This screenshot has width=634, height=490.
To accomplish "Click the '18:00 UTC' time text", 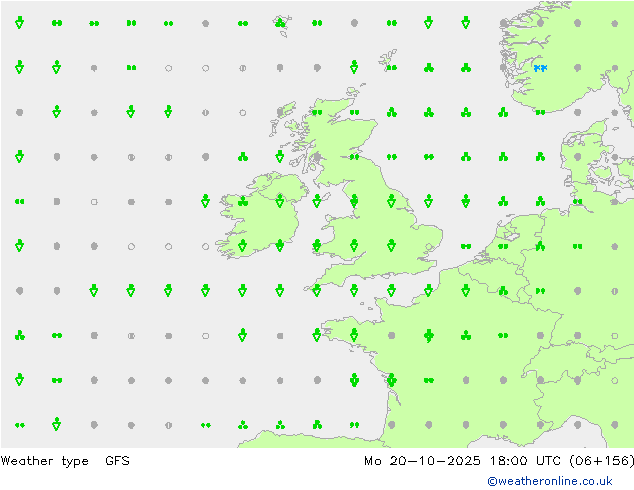I will 525,460.
